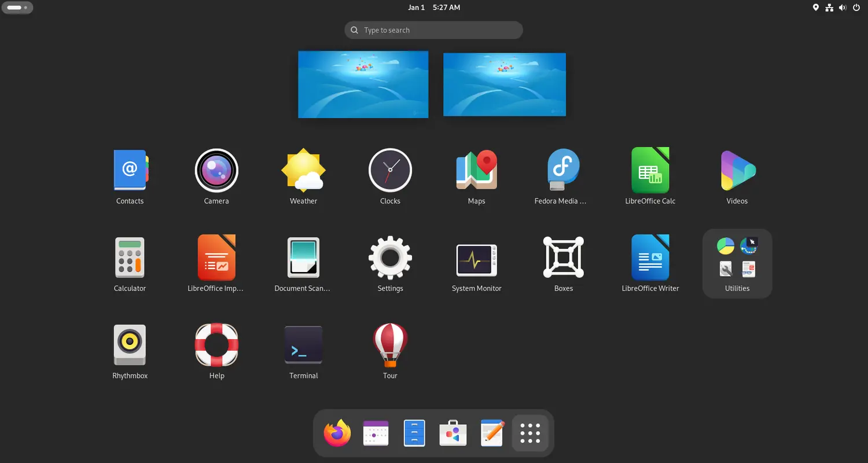
Task: Open the system menu via network icon
Action: point(829,8)
